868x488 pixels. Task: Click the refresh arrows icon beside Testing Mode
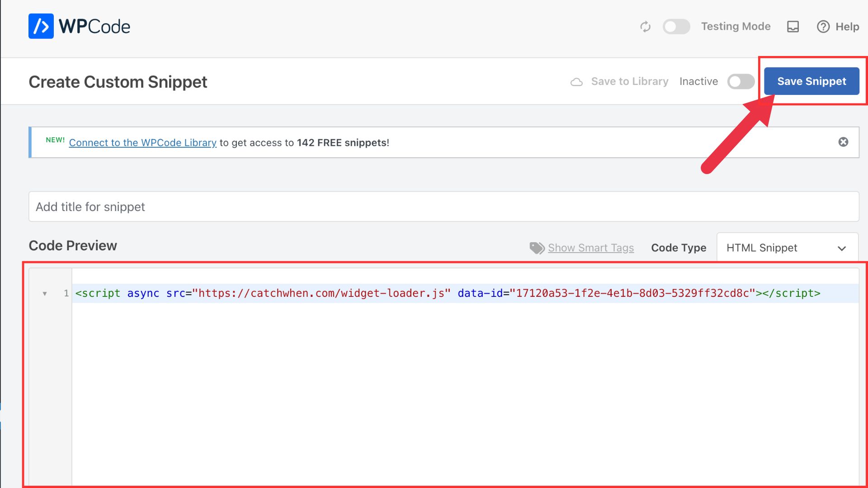click(x=645, y=27)
